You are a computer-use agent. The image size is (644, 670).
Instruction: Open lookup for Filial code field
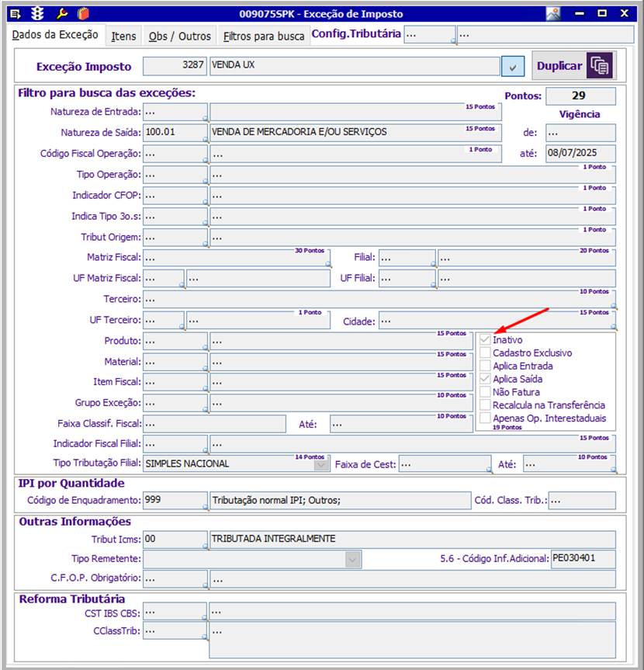(434, 265)
